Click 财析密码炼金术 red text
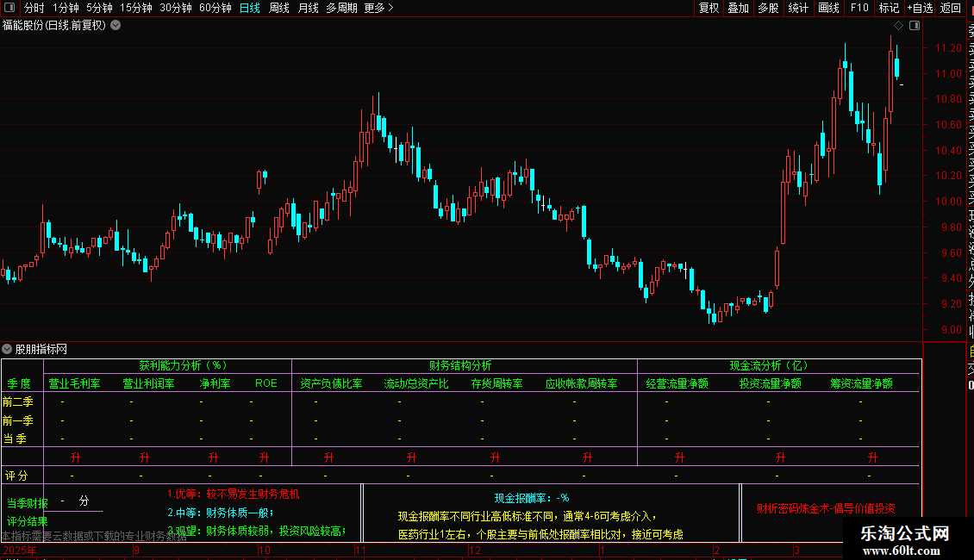Screen dimensions: 974x560 826,508
